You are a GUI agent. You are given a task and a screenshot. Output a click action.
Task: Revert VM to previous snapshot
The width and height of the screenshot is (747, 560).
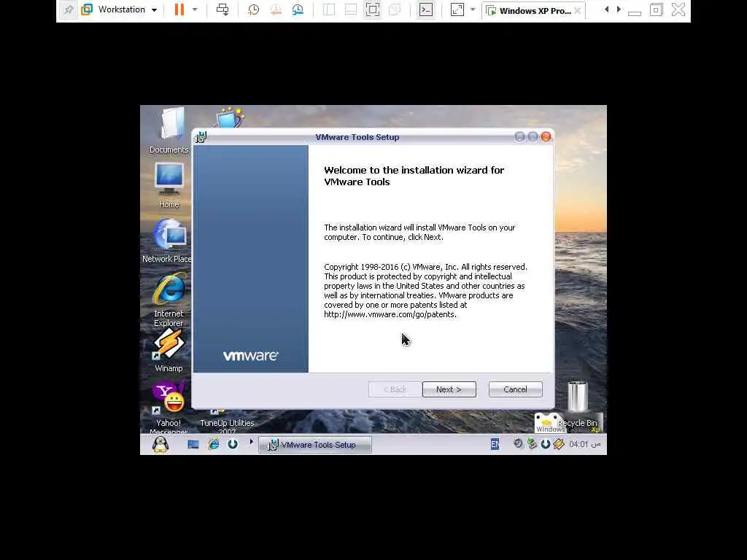(x=276, y=9)
